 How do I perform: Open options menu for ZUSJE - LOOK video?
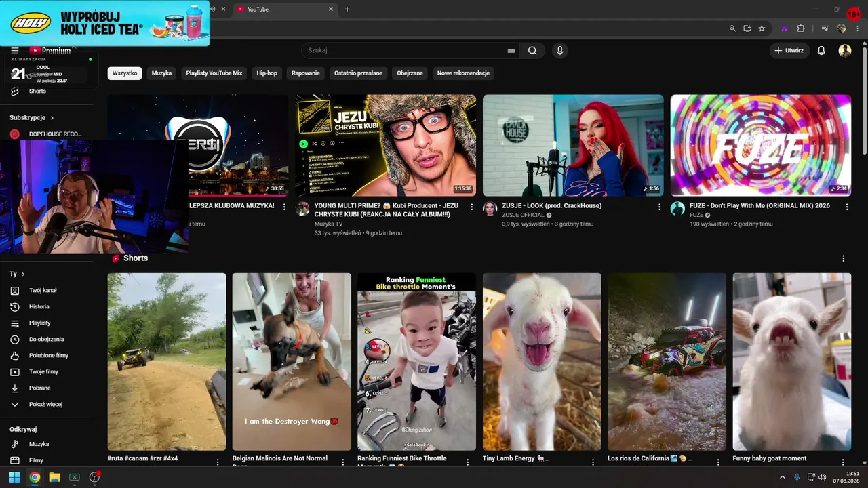(659, 207)
